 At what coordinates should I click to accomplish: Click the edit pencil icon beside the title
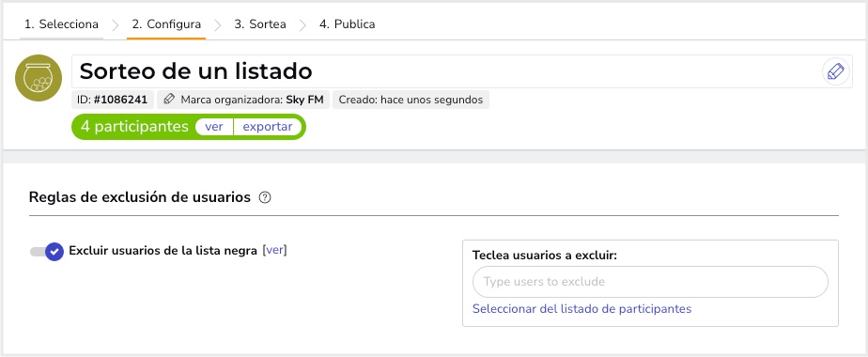point(835,72)
